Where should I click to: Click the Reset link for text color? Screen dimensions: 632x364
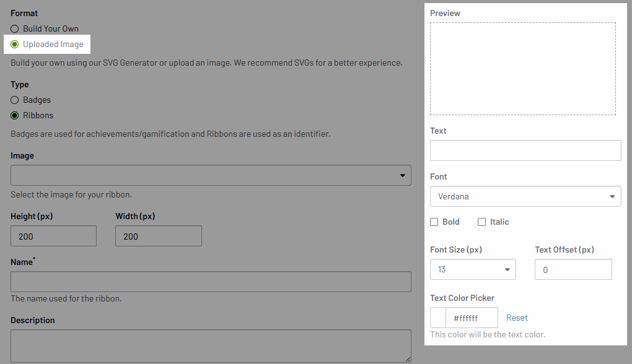click(x=517, y=317)
